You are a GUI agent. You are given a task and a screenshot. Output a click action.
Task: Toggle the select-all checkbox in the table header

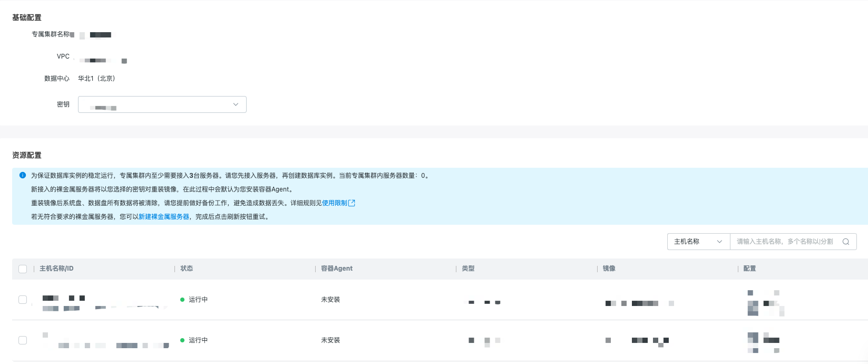pos(23,269)
